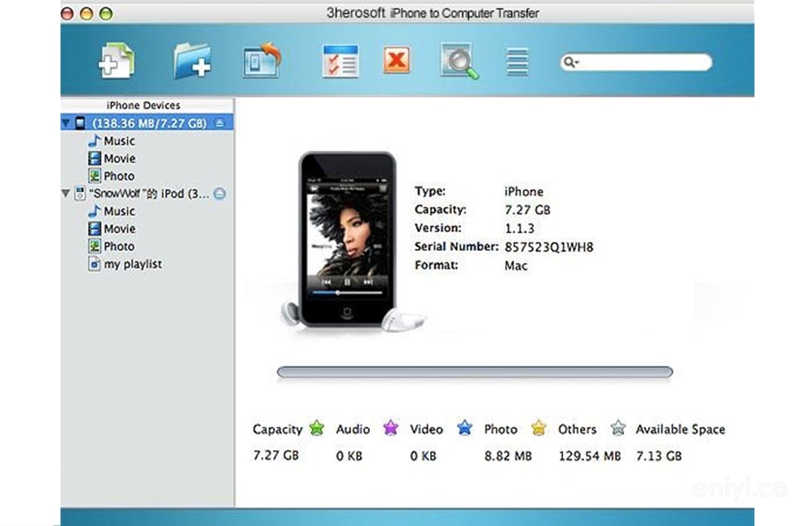The width and height of the screenshot is (812, 526).
Task: Select Photo under the SnowWolf iPod
Action: coord(119,246)
